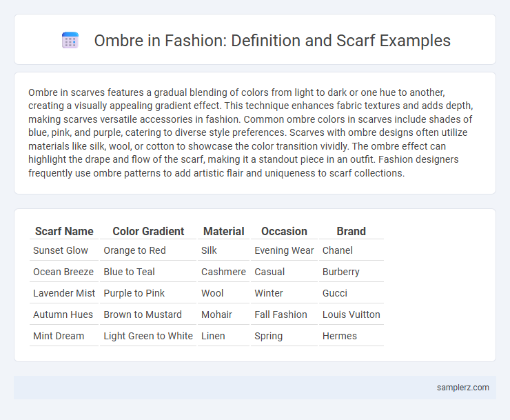Click the 'Hermes' brand cell
Screen dimensions: 510x420
pyautogui.click(x=351, y=336)
